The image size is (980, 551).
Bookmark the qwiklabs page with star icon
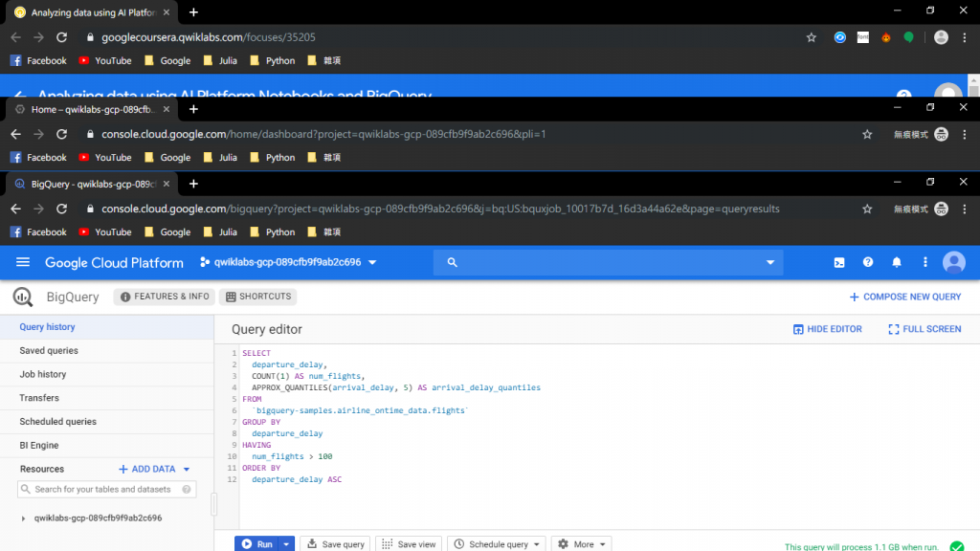812,37
